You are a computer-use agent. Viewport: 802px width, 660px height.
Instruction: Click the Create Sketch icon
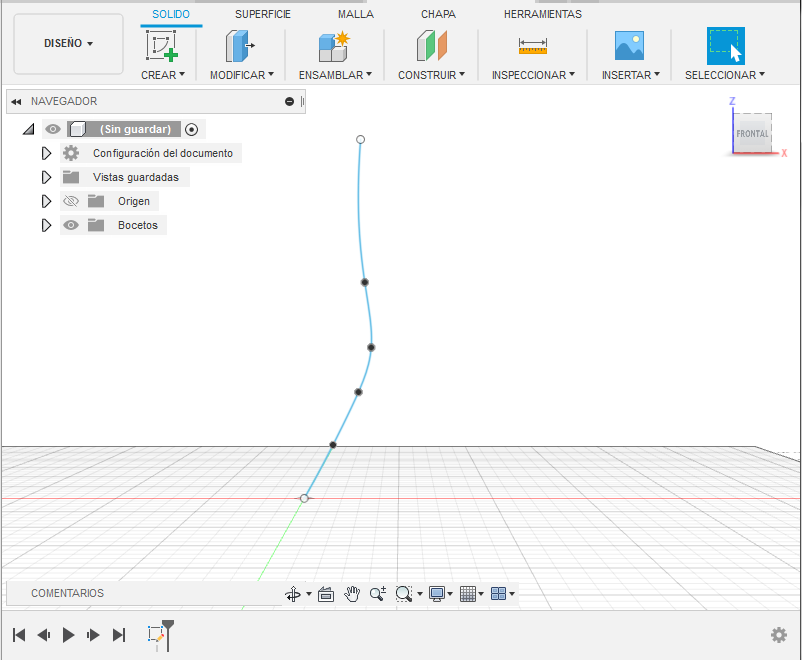click(162, 46)
